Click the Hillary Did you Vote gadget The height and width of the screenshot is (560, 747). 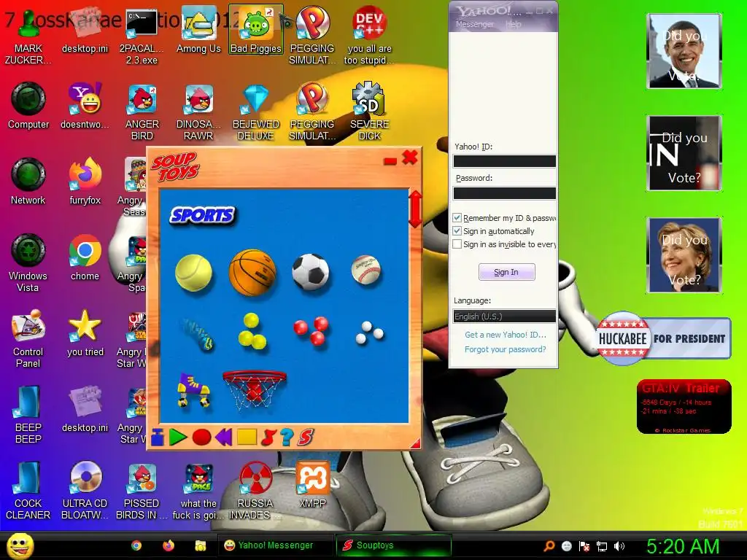(684, 255)
